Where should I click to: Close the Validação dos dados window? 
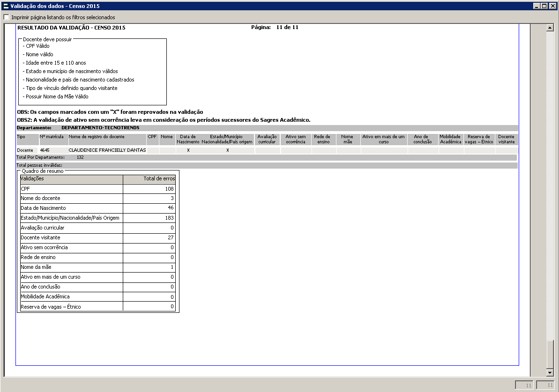(552, 6)
